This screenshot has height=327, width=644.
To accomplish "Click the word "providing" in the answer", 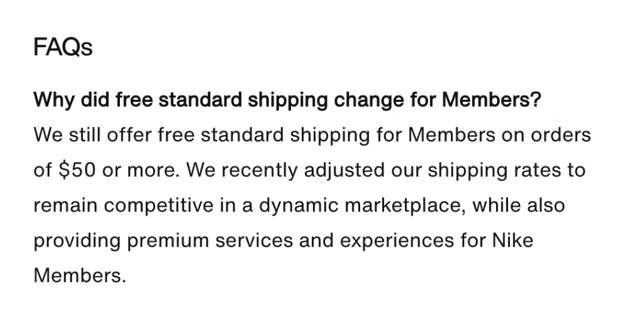I will coord(77,241).
